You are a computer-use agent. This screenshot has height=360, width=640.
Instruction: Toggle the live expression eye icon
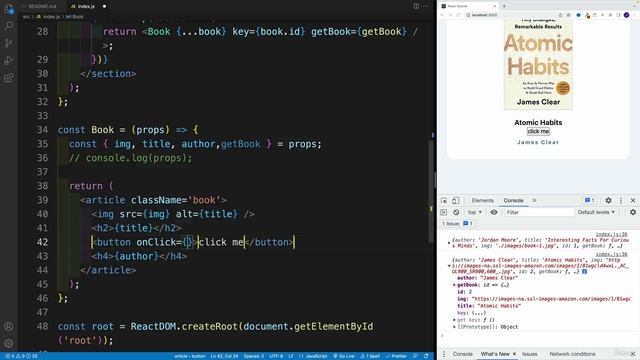coord(494,212)
